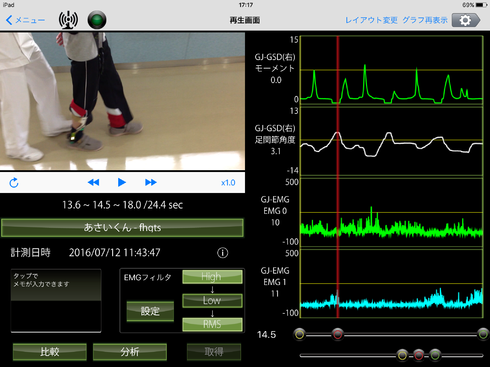Toggle the High EMG filter
490x367 pixels.
point(212,277)
